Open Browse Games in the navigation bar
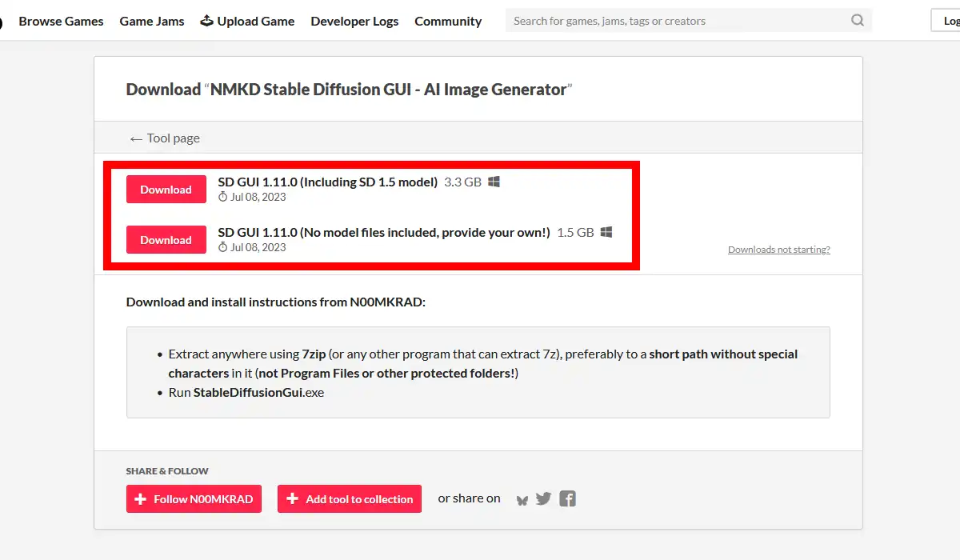Viewport: 960px width, 560px height. [x=61, y=21]
